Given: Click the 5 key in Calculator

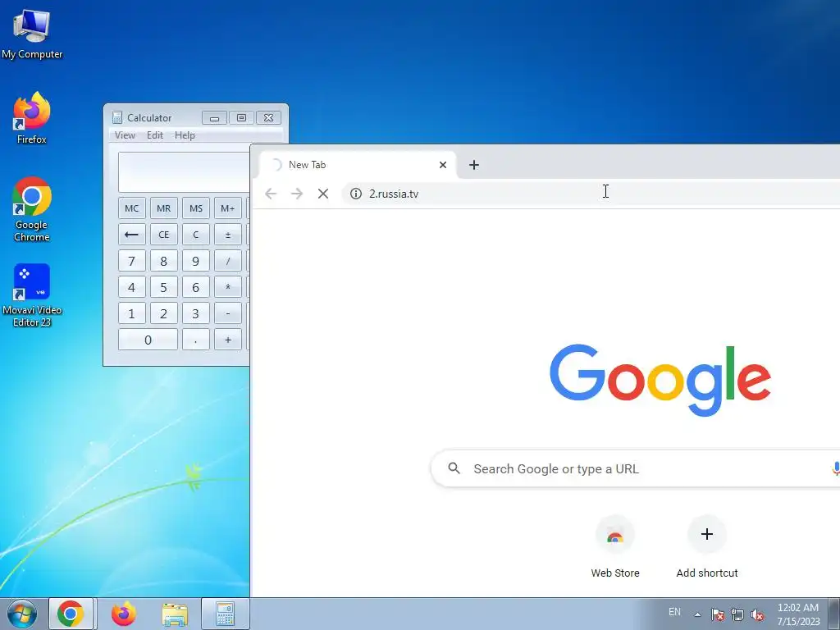Looking at the screenshot, I should pos(164,287).
